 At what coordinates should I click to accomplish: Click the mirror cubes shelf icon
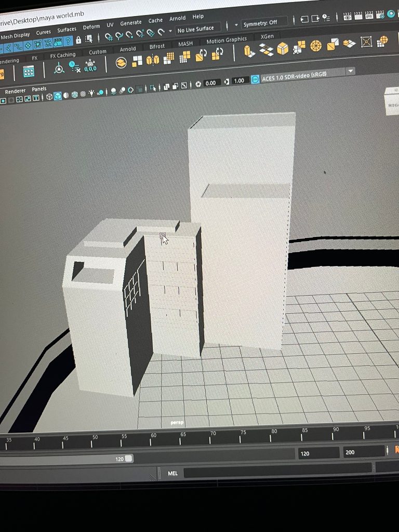click(x=153, y=60)
